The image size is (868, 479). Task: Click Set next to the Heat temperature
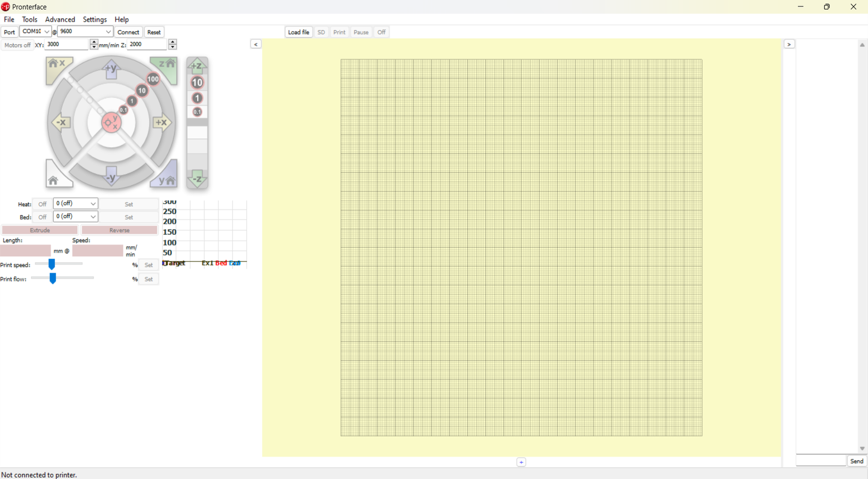click(x=129, y=204)
